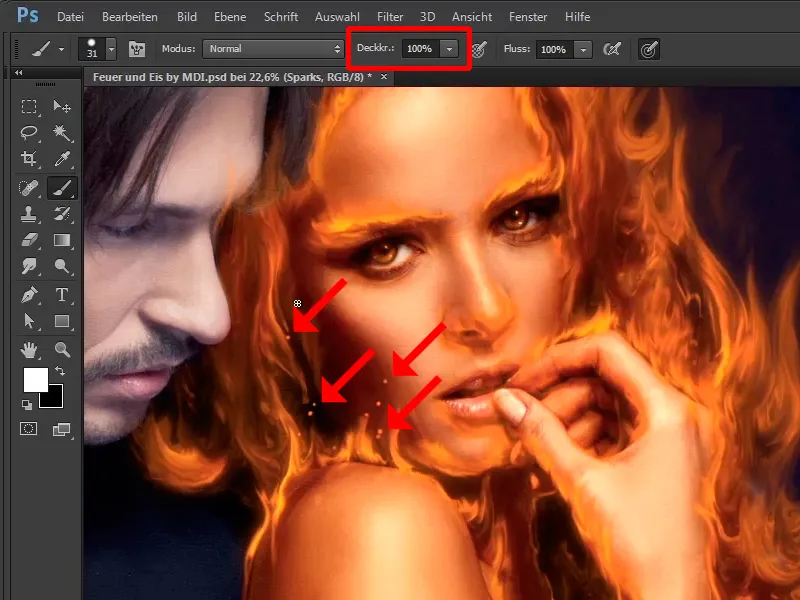The width and height of the screenshot is (800, 600).
Task: Select the Type tool
Action: 62,295
